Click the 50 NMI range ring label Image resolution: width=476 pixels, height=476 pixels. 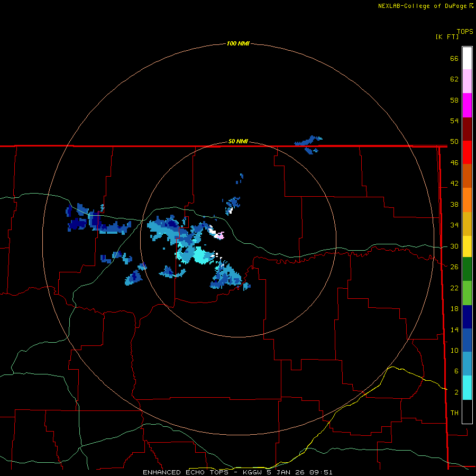[x=238, y=141]
